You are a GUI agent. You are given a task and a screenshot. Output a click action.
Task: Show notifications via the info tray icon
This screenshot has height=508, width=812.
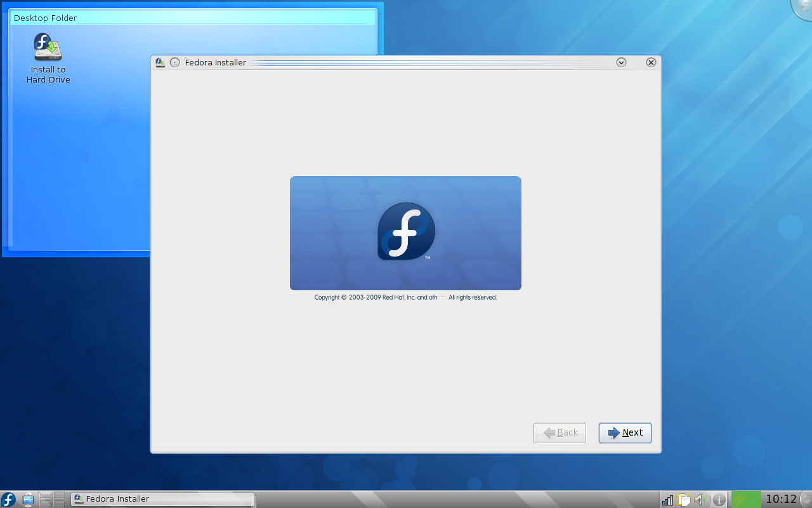[719, 500]
